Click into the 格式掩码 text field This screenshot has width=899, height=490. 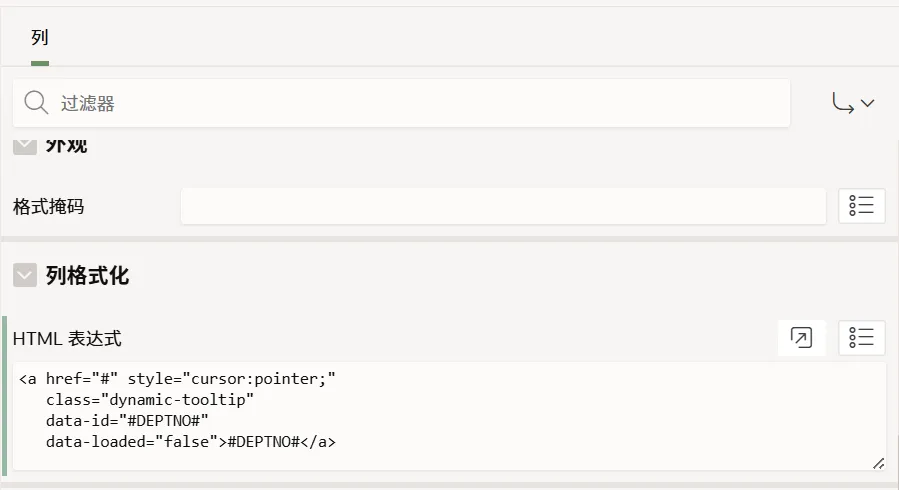tap(503, 206)
